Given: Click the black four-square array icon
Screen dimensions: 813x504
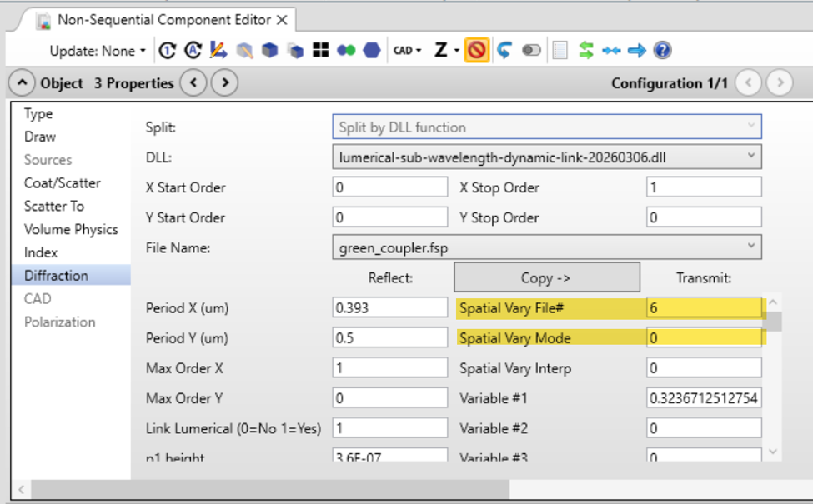Looking at the screenshot, I should 320,50.
